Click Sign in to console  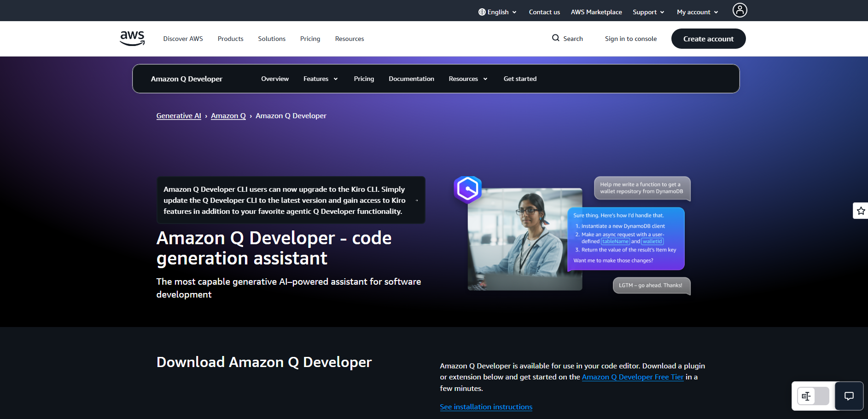[x=630, y=39]
